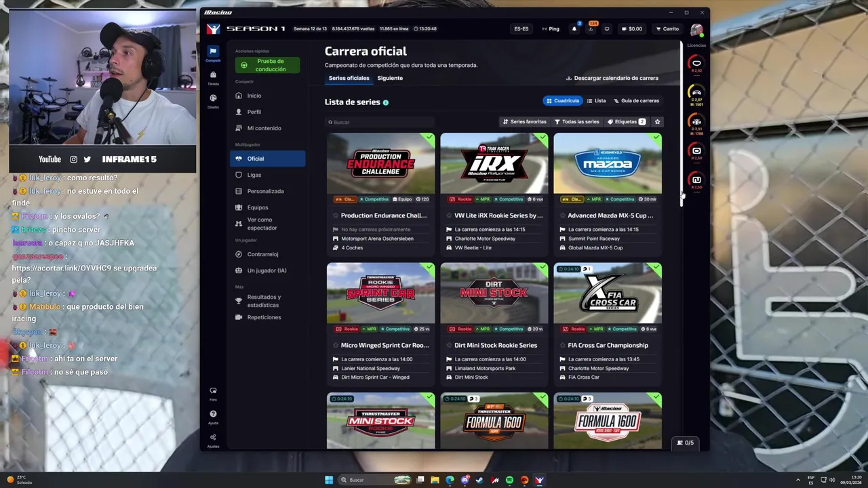Screen dimensions: 868x488
Task: Open the ES-ES language selector
Action: (521, 28)
